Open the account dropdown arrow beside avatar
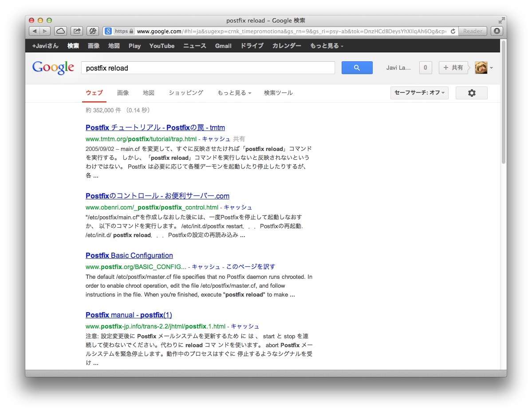Image resolution: width=532 pixels, height=412 pixels. pos(491,68)
